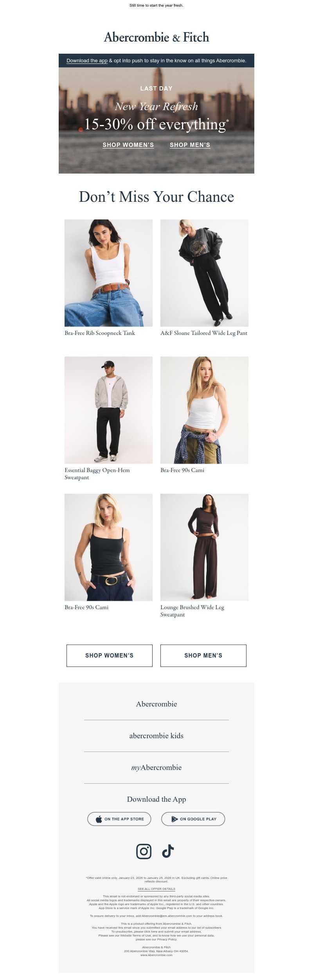The width and height of the screenshot is (313, 980).
Task: View the white Bra-Free 90s Cami image
Action: pyautogui.click(x=204, y=410)
